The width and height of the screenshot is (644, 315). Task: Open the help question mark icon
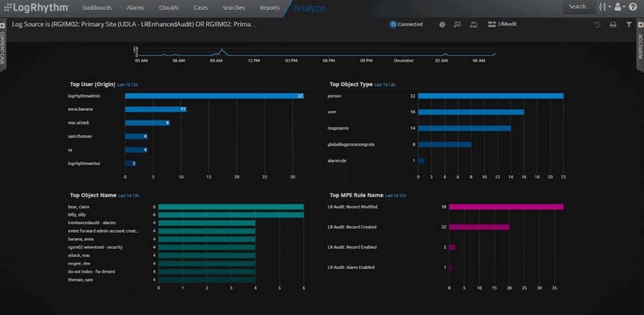pyautogui.click(x=632, y=7)
